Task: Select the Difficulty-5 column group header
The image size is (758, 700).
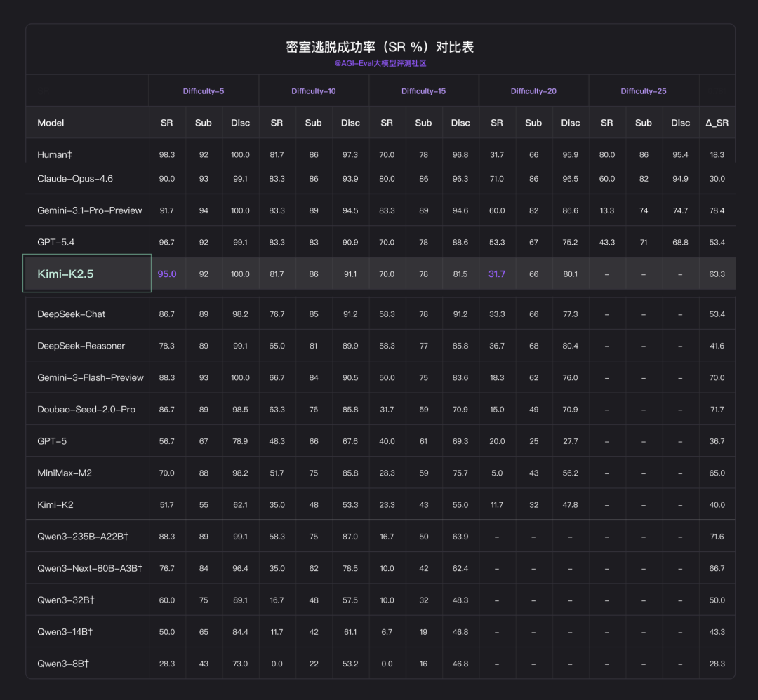Action: 203,91
